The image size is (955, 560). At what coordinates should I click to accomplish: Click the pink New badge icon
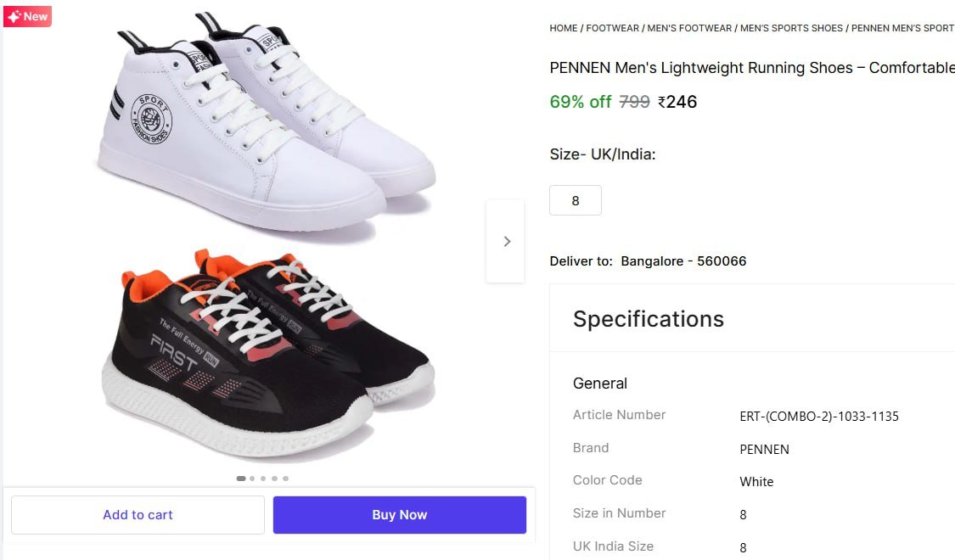(x=27, y=16)
